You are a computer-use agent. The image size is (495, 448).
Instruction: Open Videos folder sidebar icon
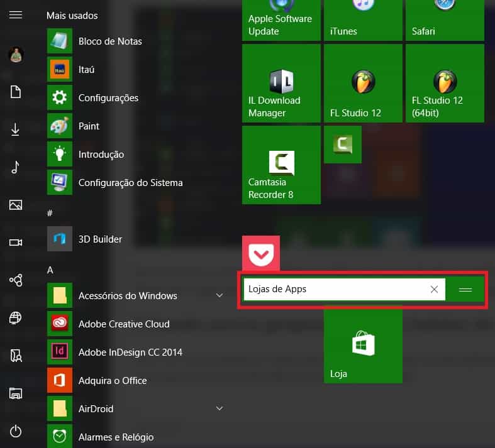16,243
